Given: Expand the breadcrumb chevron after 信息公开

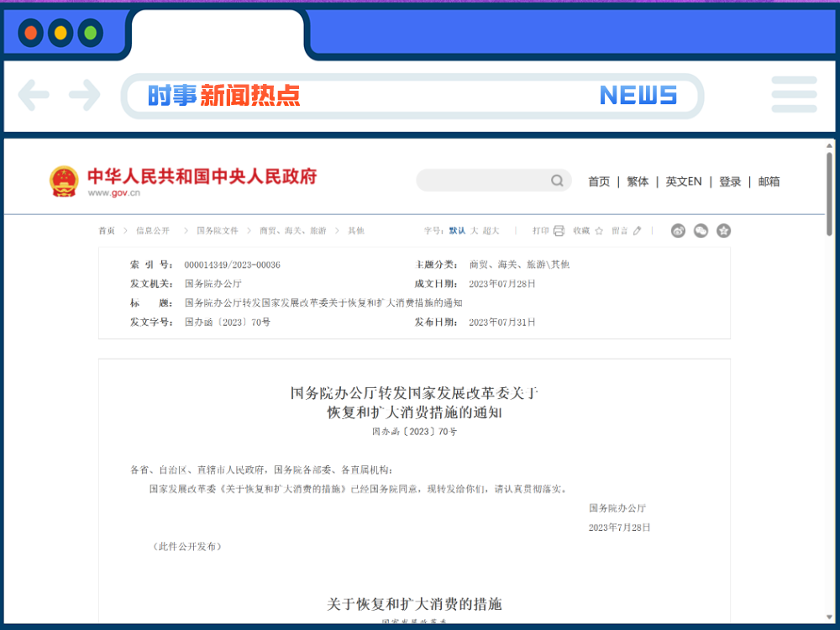Looking at the screenshot, I should 185,230.
